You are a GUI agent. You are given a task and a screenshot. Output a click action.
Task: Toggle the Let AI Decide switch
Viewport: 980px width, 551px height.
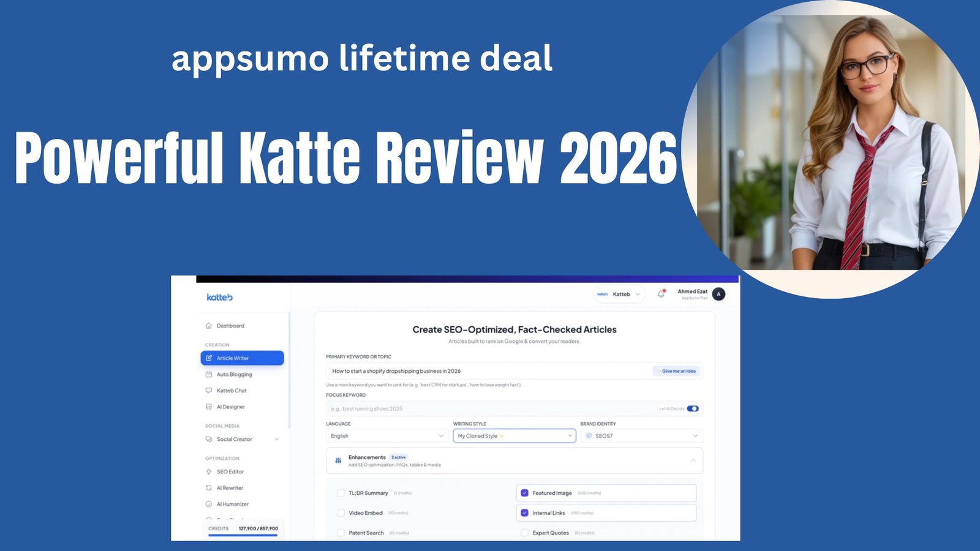[x=693, y=408]
